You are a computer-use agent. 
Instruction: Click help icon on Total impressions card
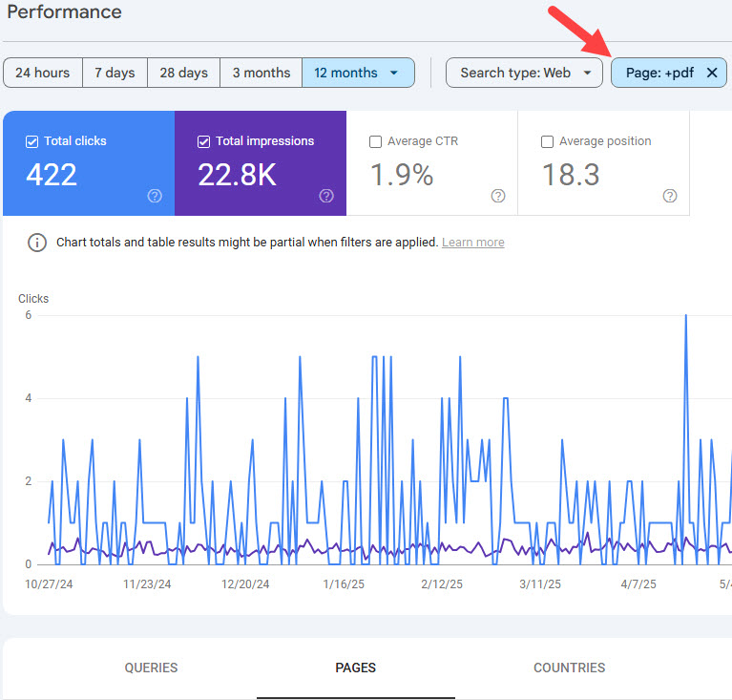tap(326, 196)
